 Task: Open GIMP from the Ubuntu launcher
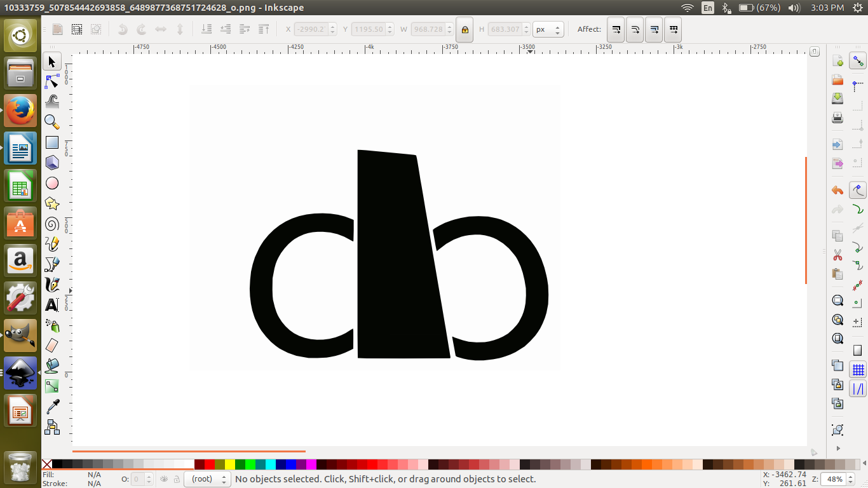tap(20, 335)
